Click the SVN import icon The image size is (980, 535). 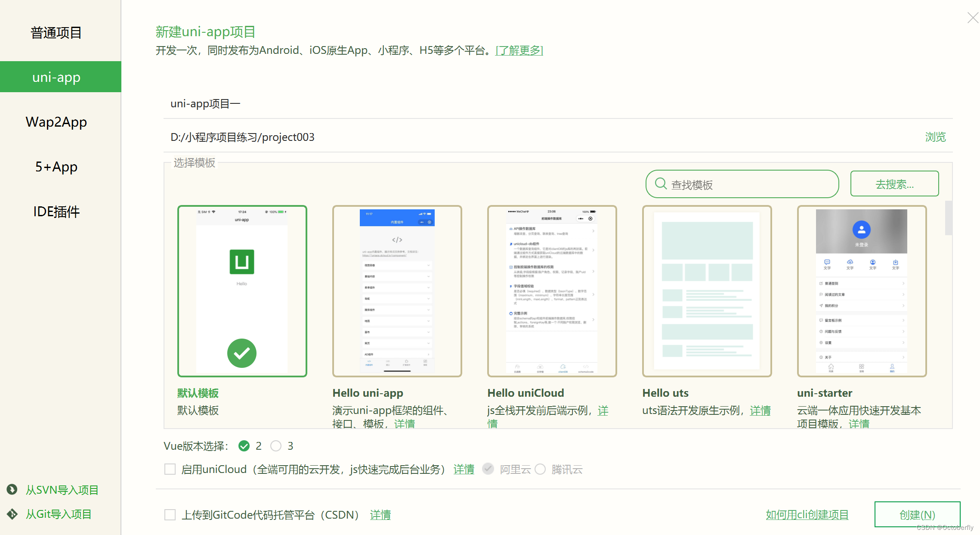pyautogui.click(x=12, y=489)
